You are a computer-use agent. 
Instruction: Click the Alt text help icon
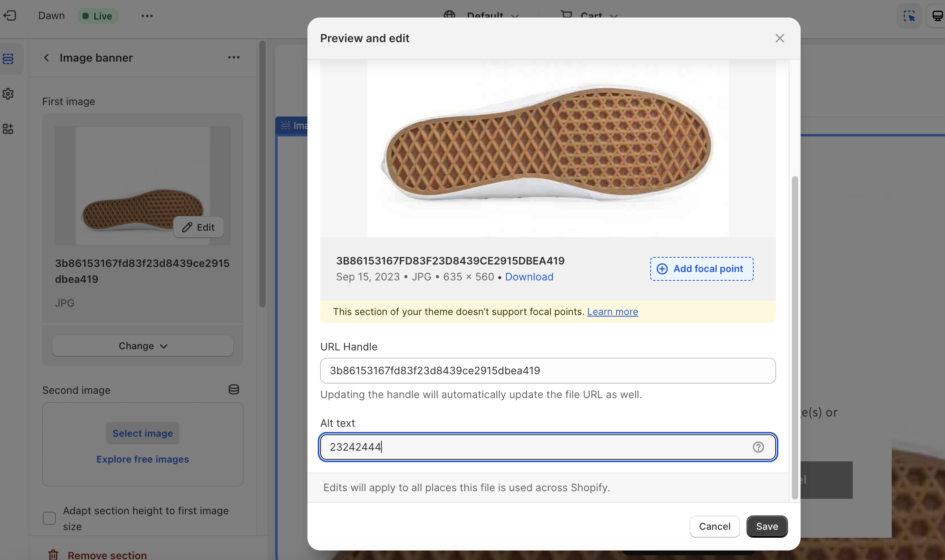point(758,447)
